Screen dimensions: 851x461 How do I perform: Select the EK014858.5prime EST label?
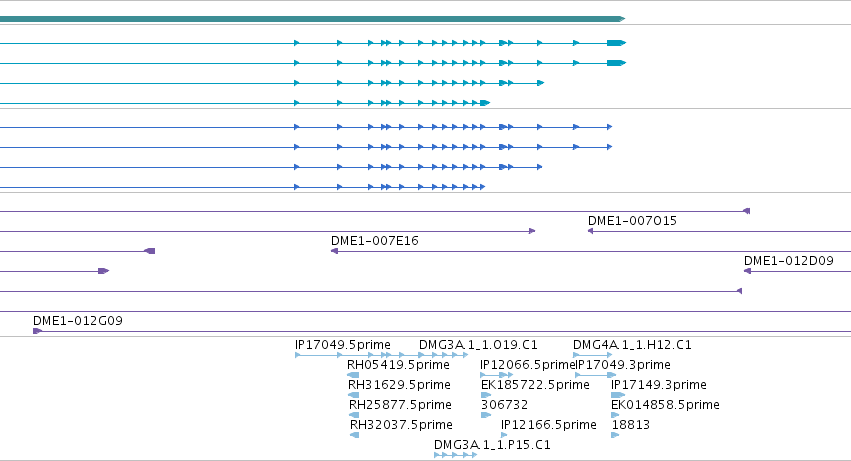coord(665,405)
